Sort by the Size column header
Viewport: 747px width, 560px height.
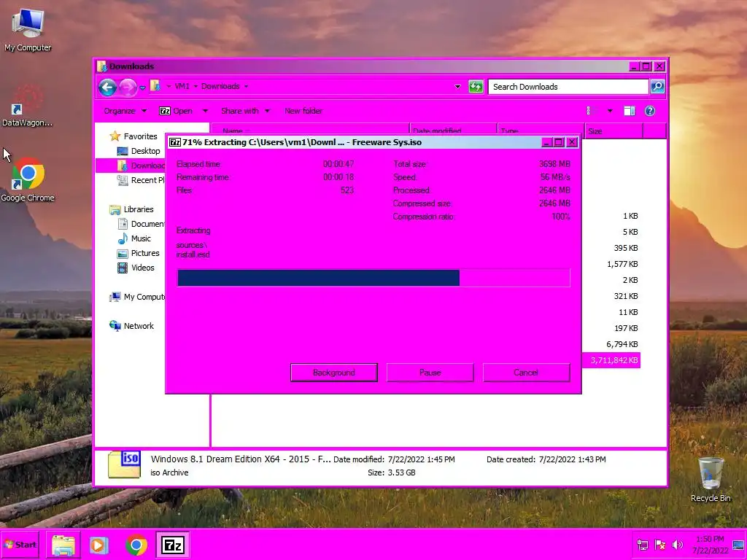pos(613,131)
